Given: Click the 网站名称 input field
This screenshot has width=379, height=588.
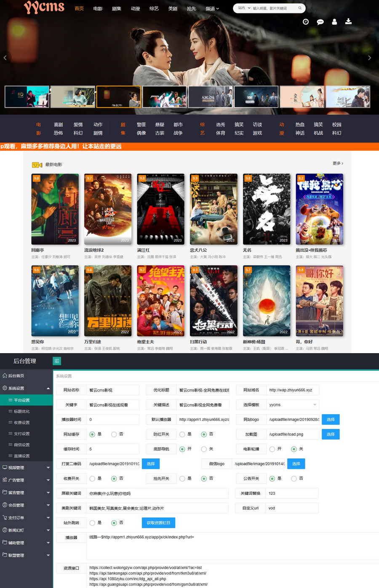Looking at the screenshot, I should (113, 390).
